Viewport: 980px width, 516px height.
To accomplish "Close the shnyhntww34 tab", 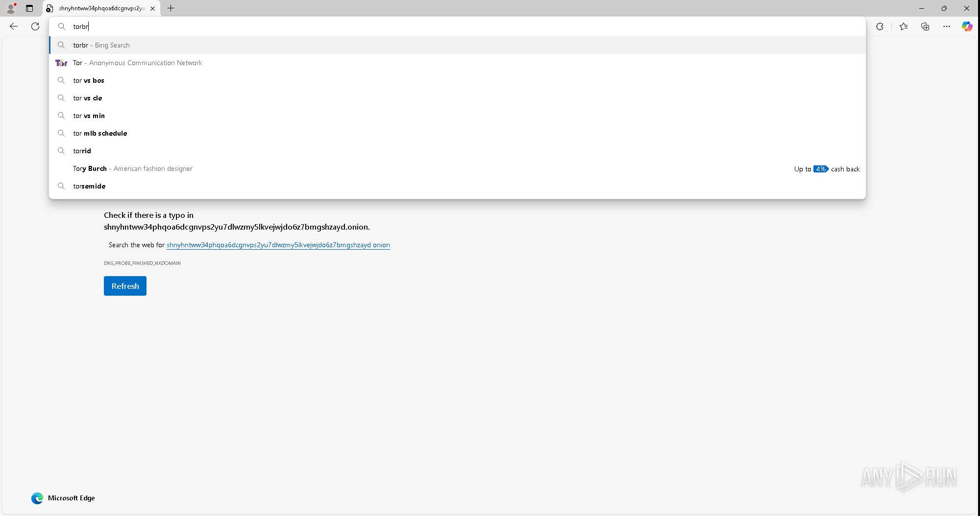I will pyautogui.click(x=152, y=8).
